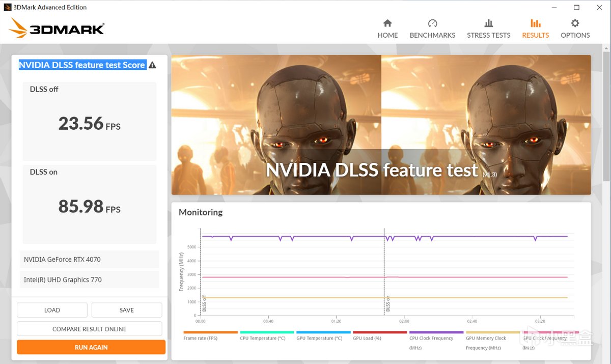
Task: Select the NVIDIA GeForce RTX 4070 entry
Action: [90, 259]
